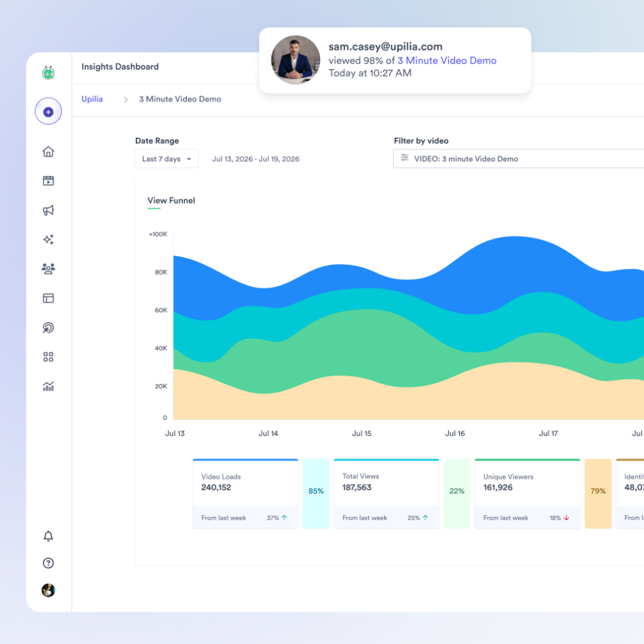Screen dimensions: 644x644
Task: Open the people group contacts icon
Action: 48,269
